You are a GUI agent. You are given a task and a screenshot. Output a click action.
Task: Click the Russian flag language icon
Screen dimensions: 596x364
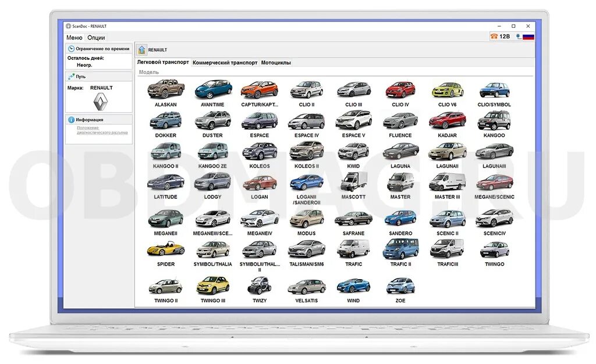pos(528,37)
